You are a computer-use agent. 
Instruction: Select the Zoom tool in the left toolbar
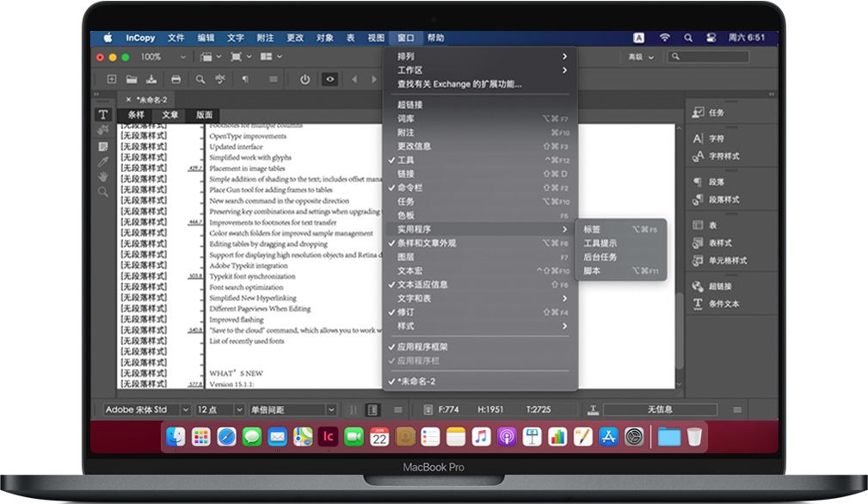point(104,191)
